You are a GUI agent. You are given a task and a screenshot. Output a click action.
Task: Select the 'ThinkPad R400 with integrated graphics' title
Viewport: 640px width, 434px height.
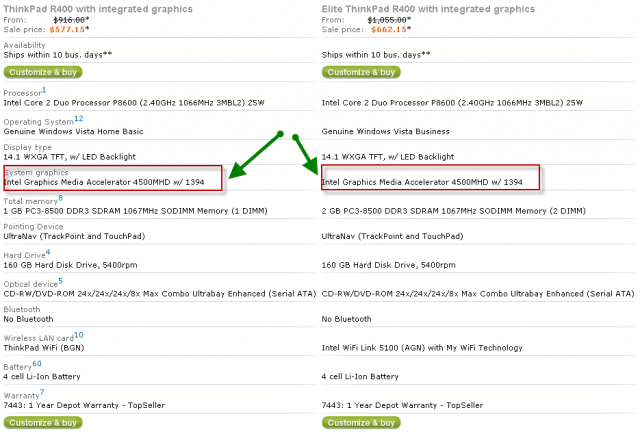tap(98, 9)
